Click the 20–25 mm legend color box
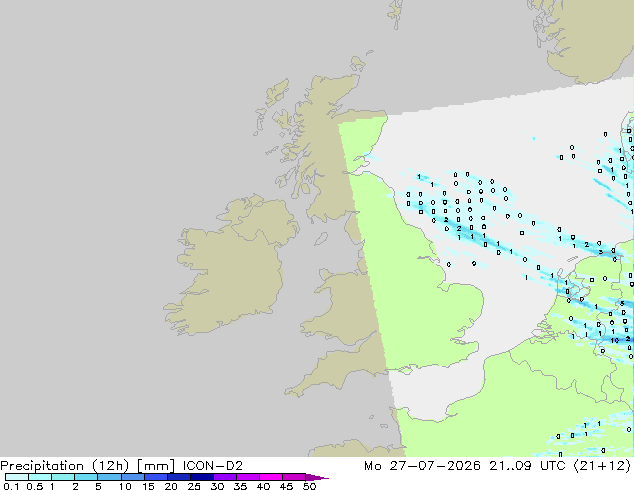634x490 pixels. 179,477
